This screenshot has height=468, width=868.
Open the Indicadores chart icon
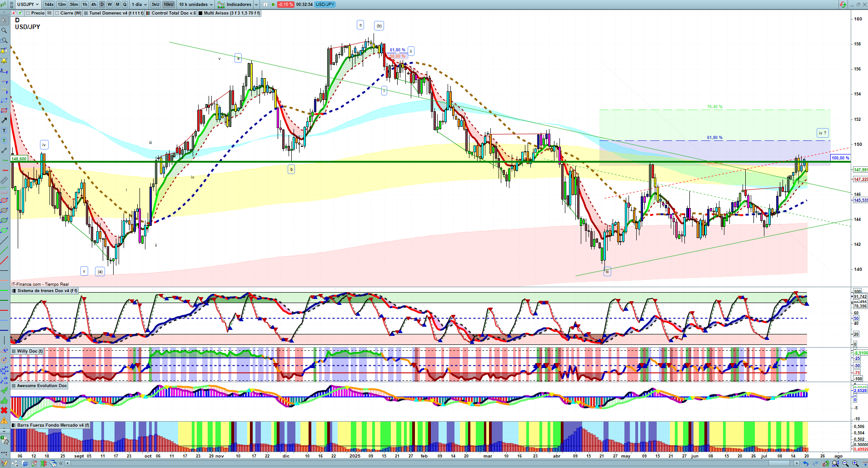coord(221,5)
